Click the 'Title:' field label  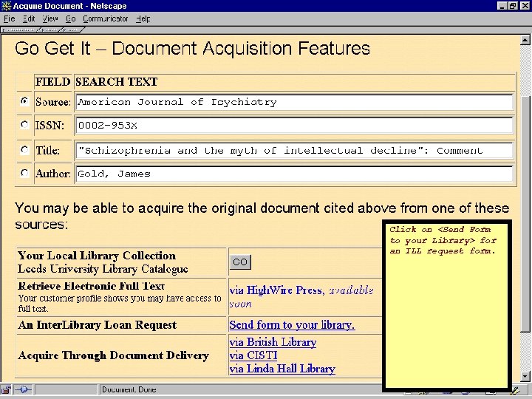click(x=47, y=150)
